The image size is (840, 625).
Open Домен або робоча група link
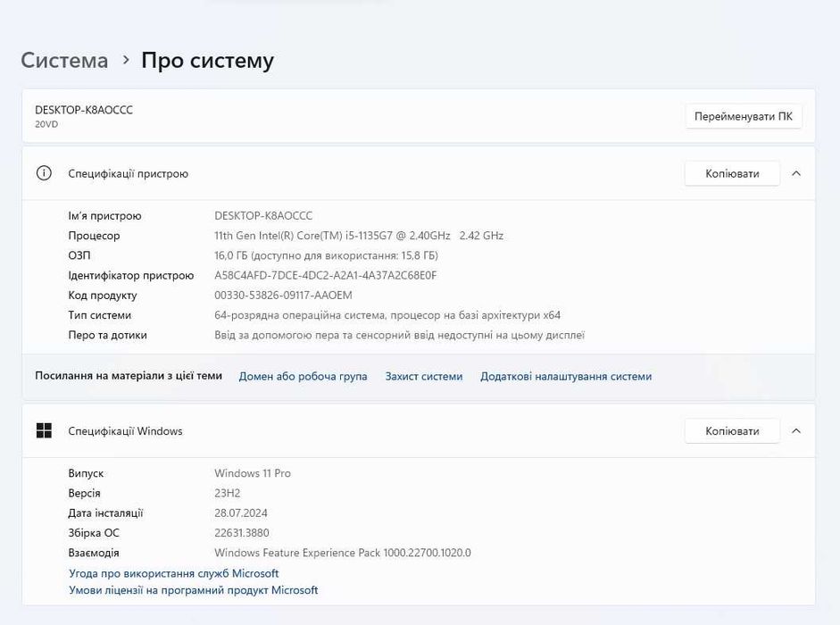[x=303, y=377]
